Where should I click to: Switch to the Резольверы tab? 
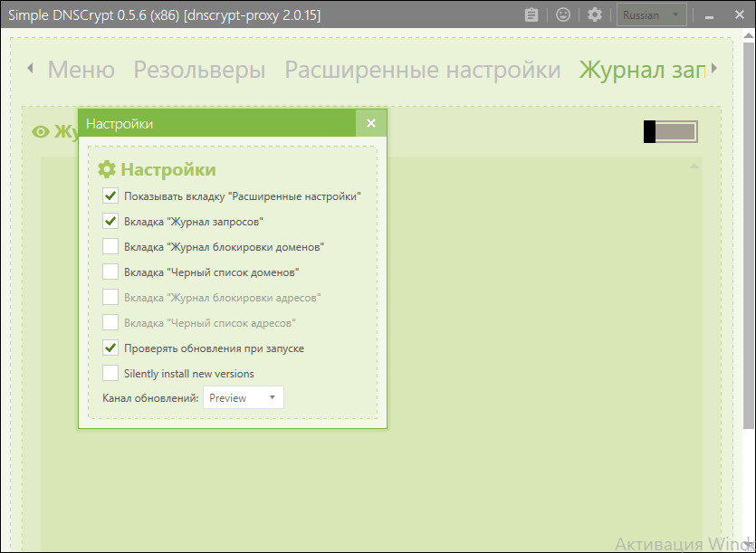[199, 70]
